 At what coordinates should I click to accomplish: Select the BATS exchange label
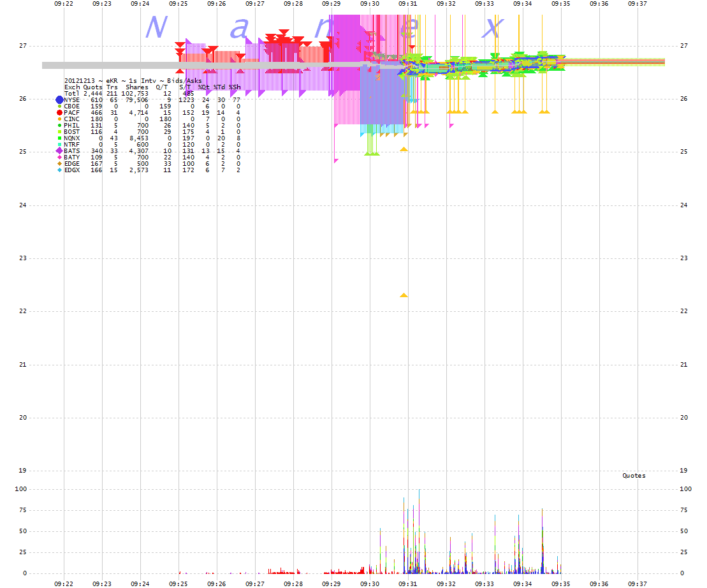coord(71,151)
